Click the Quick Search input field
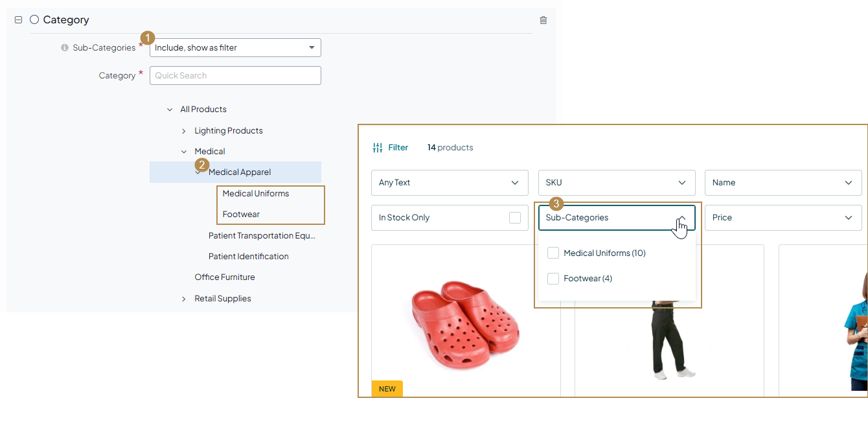Screen dimensions: 868x431 point(235,75)
